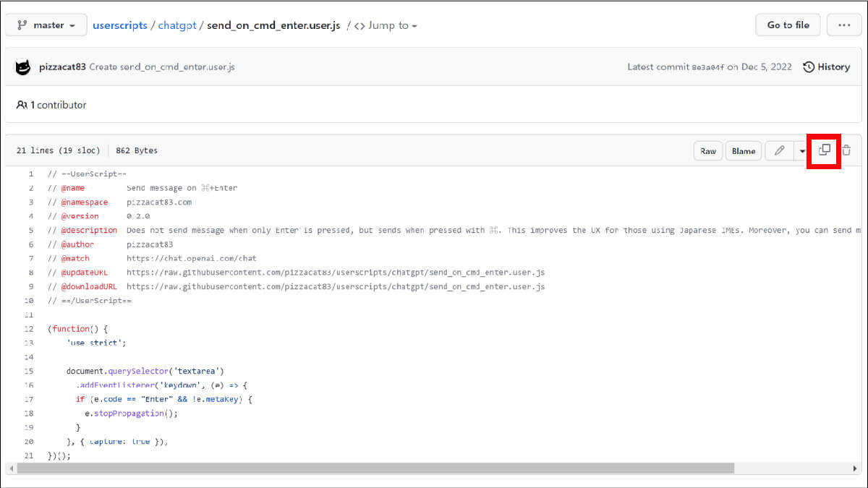The width and height of the screenshot is (868, 488).
Task: Open commit message Create send_on_cmd_enter.user.js
Action: point(162,67)
